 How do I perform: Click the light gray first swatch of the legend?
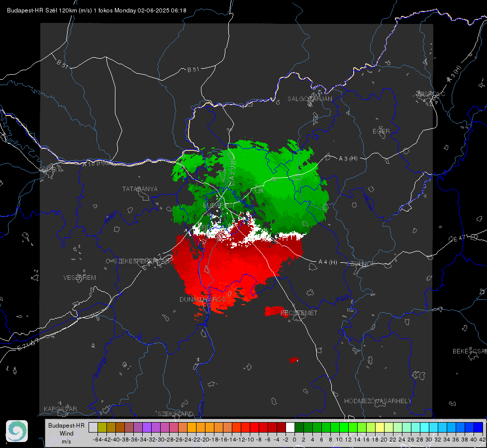[x=93, y=427]
